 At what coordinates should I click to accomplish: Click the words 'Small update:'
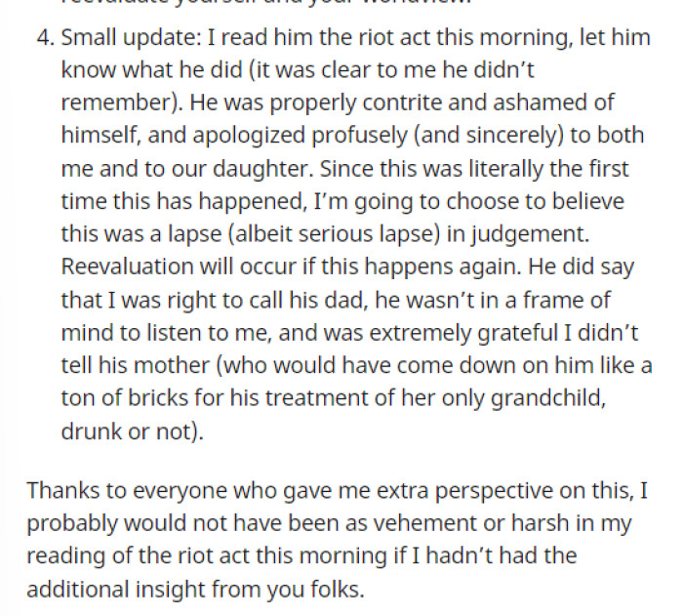click(x=131, y=38)
